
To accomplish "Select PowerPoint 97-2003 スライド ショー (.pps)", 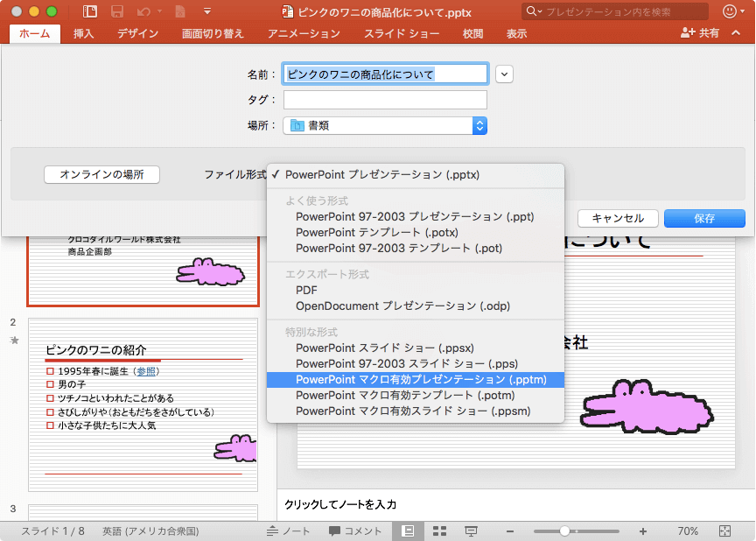I will tap(415, 363).
